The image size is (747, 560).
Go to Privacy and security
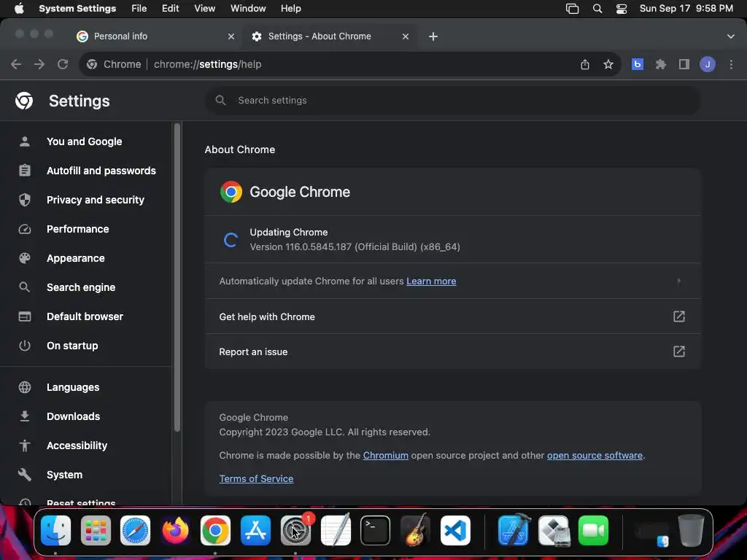[x=86, y=200]
